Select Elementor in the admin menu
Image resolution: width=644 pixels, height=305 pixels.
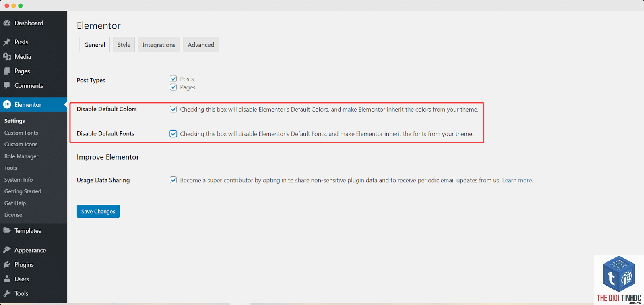tap(33, 104)
